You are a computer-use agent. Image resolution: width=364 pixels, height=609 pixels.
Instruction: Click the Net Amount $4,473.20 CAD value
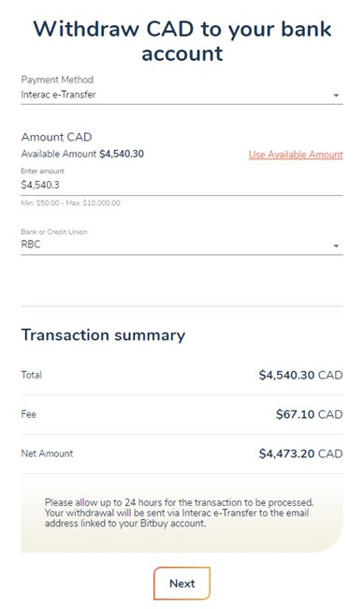coord(300,453)
